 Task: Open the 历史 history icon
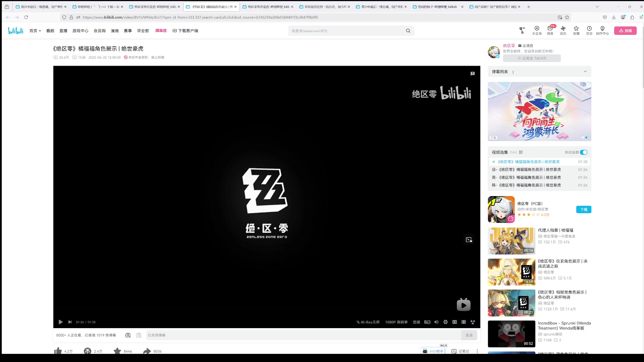[589, 30]
